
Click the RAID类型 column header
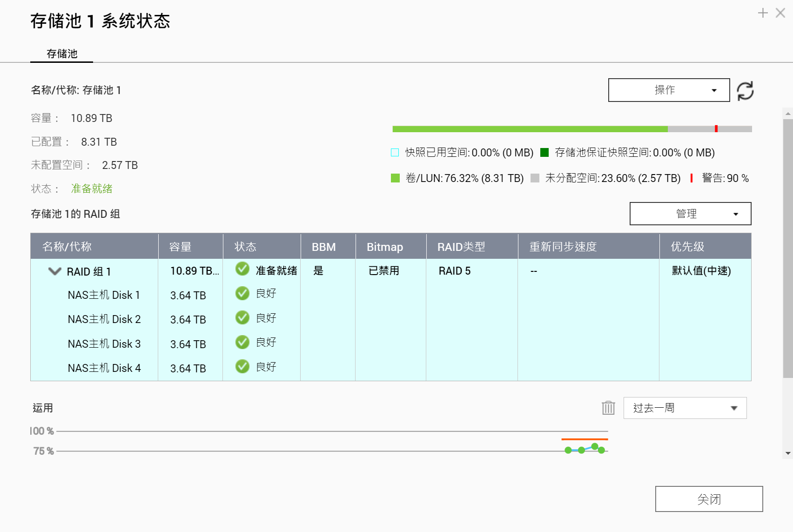click(x=461, y=247)
